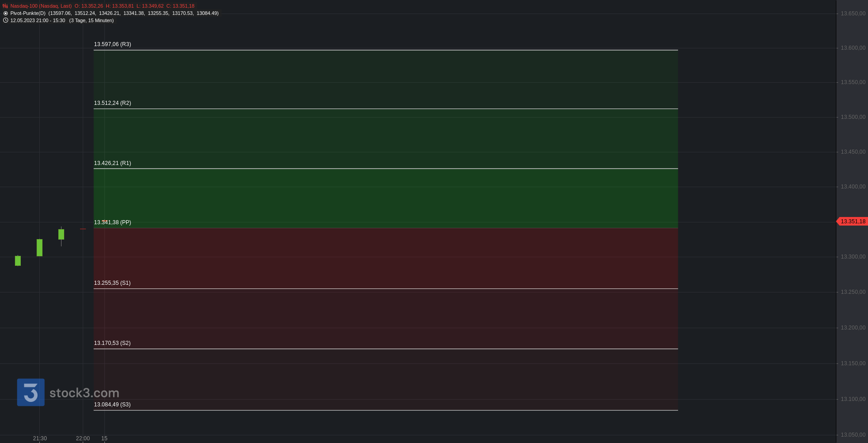
Task: Select the R1 pivot label 13.426,21
Action: click(113, 163)
